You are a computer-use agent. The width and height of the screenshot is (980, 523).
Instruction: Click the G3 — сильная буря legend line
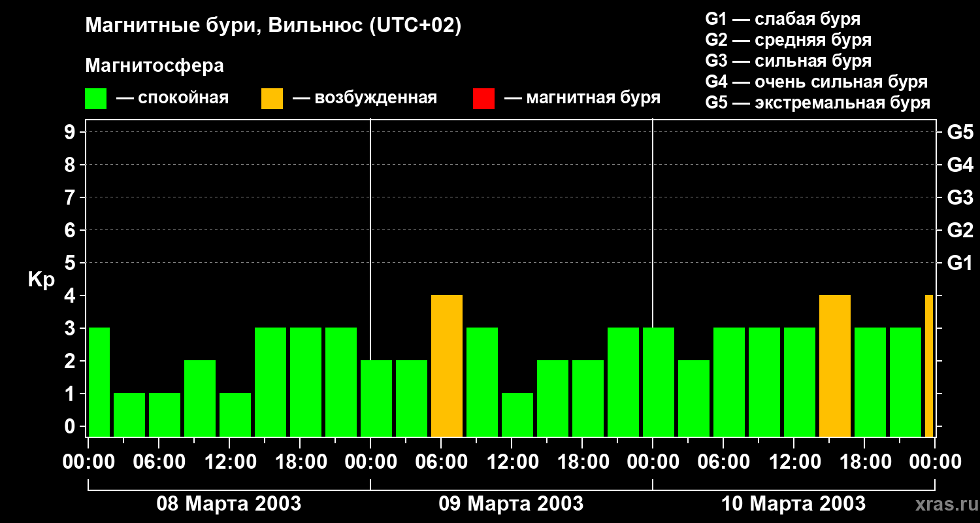click(789, 61)
